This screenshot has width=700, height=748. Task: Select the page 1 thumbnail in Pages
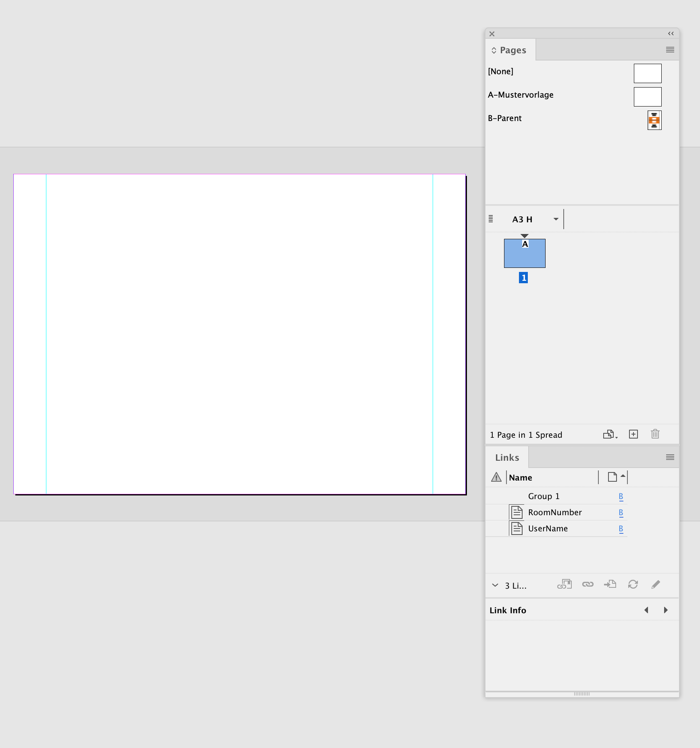524,253
